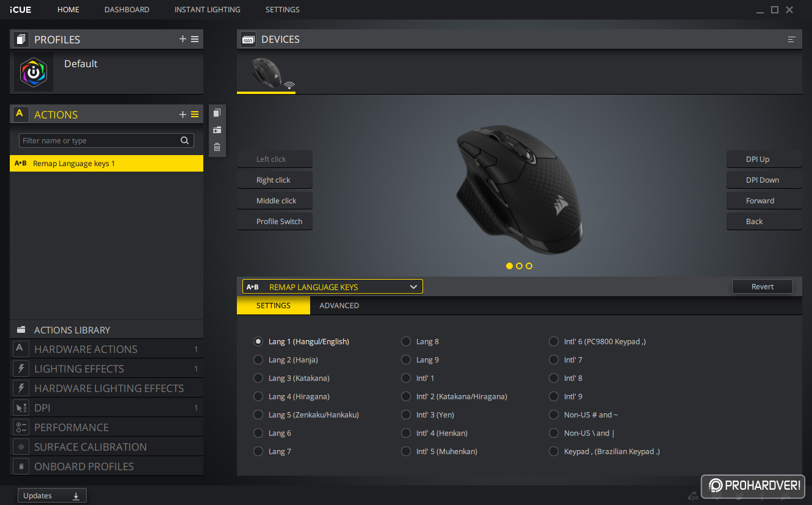The image size is (812, 505).
Task: Click the DPI cursor icon
Action: [21, 408]
